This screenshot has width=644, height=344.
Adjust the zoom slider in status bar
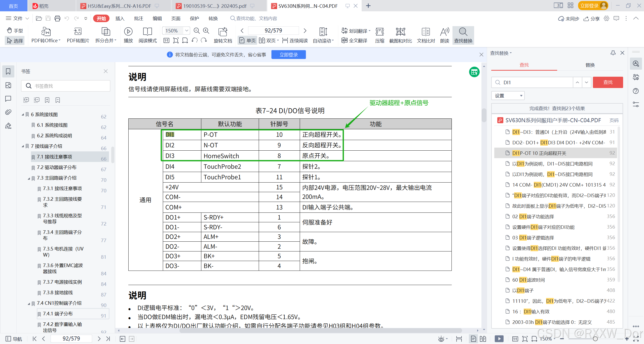(x=595, y=339)
